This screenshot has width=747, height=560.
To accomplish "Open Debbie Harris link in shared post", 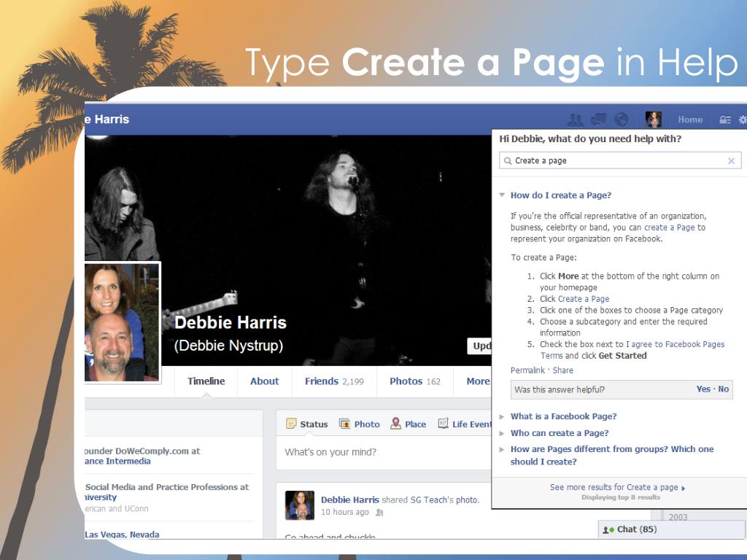I will point(350,499).
